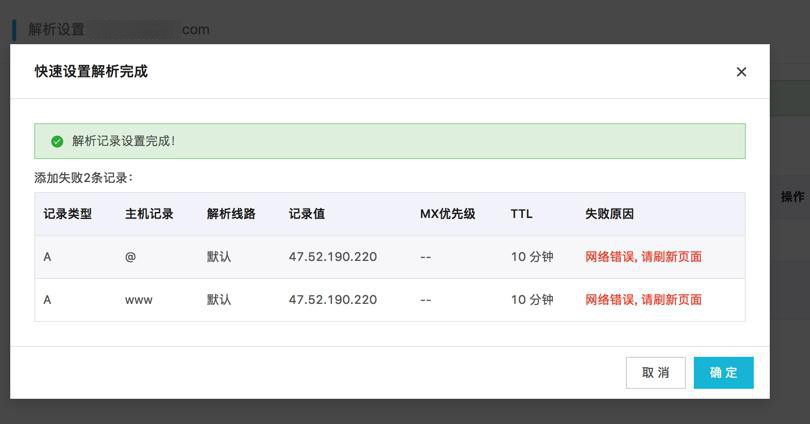Close the dialog with the X icon
This screenshot has height=424, width=810.
(741, 72)
